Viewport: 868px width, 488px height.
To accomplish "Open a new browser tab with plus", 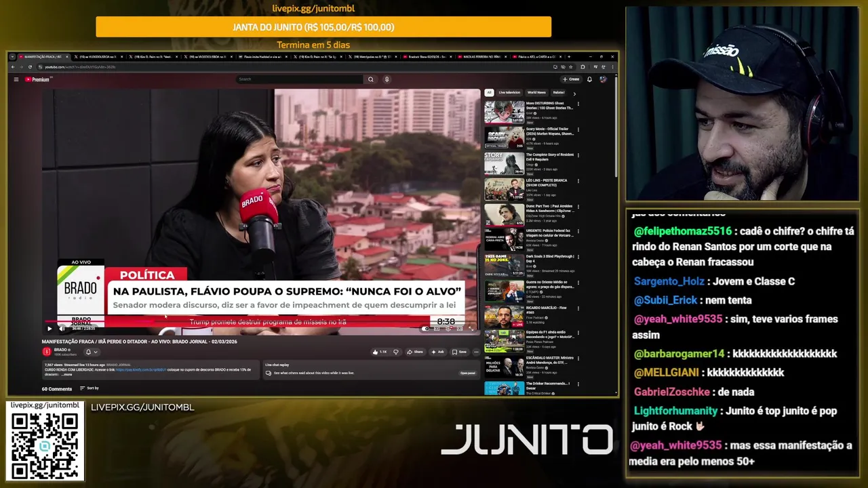I will tap(570, 57).
